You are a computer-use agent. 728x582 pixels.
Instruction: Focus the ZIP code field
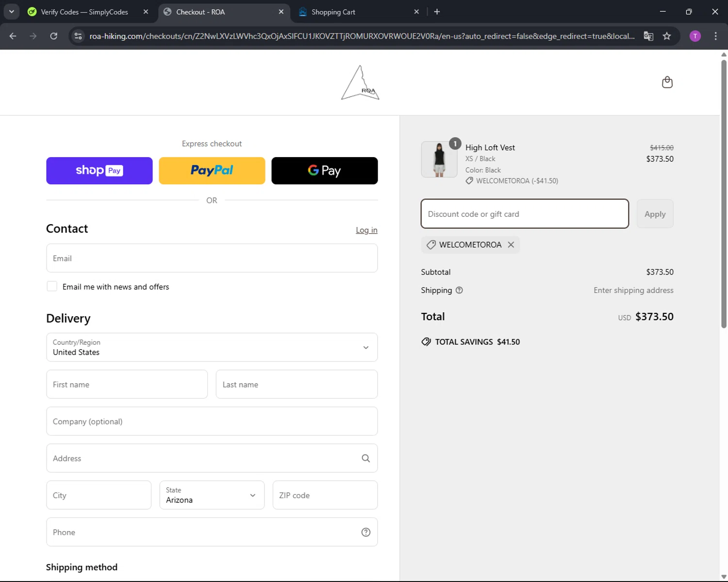(325, 495)
